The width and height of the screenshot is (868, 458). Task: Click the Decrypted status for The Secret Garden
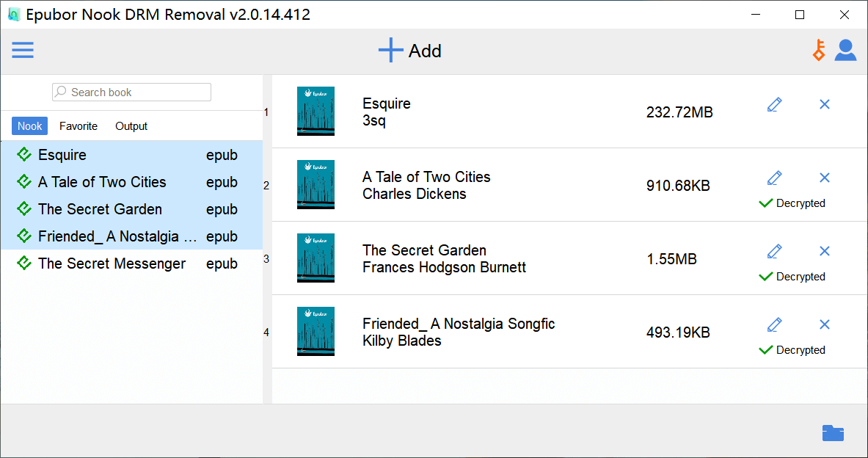coord(792,277)
